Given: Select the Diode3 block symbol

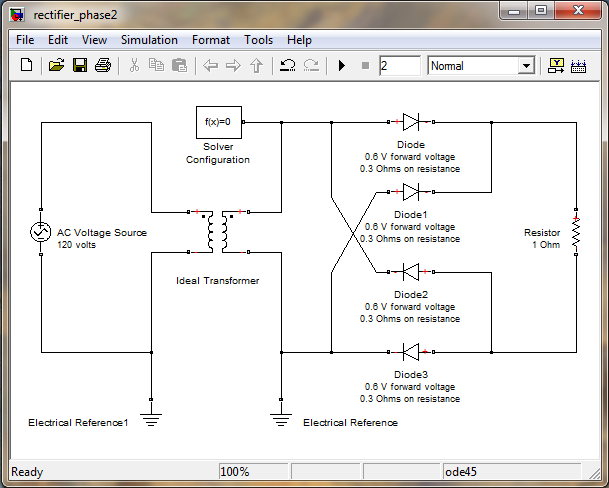Looking at the screenshot, I should (x=411, y=351).
